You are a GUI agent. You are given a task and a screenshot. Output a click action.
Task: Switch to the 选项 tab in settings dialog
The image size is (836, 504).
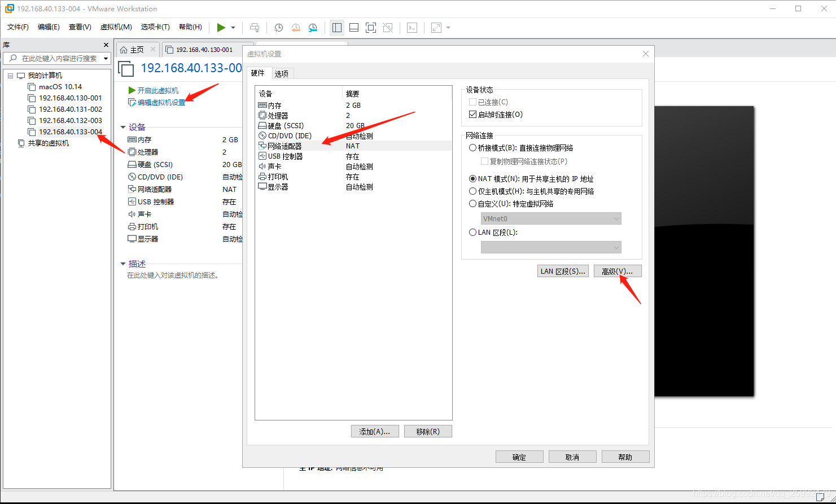tap(281, 73)
